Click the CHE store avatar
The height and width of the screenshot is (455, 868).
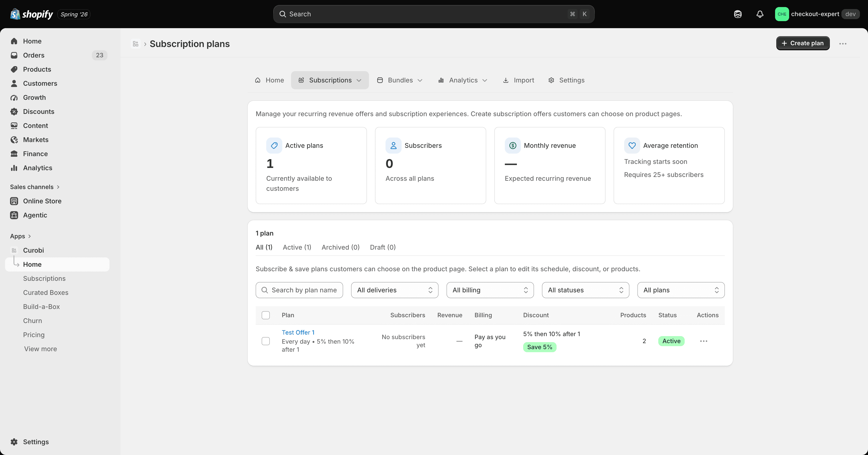(x=782, y=14)
